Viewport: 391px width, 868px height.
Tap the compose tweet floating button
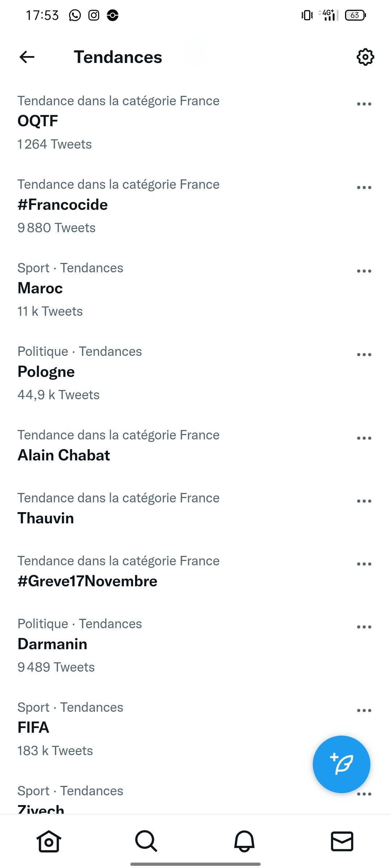[341, 765]
